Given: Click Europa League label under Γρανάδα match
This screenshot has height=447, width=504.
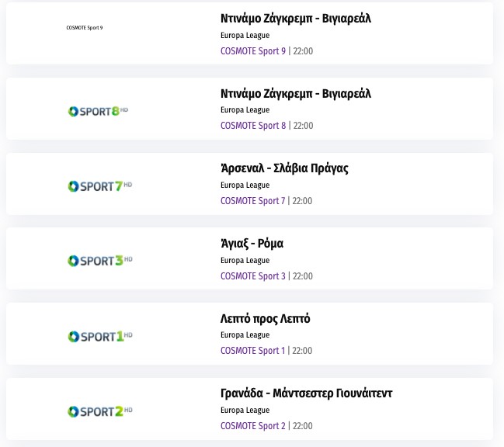Looking at the screenshot, I should 245,410.
